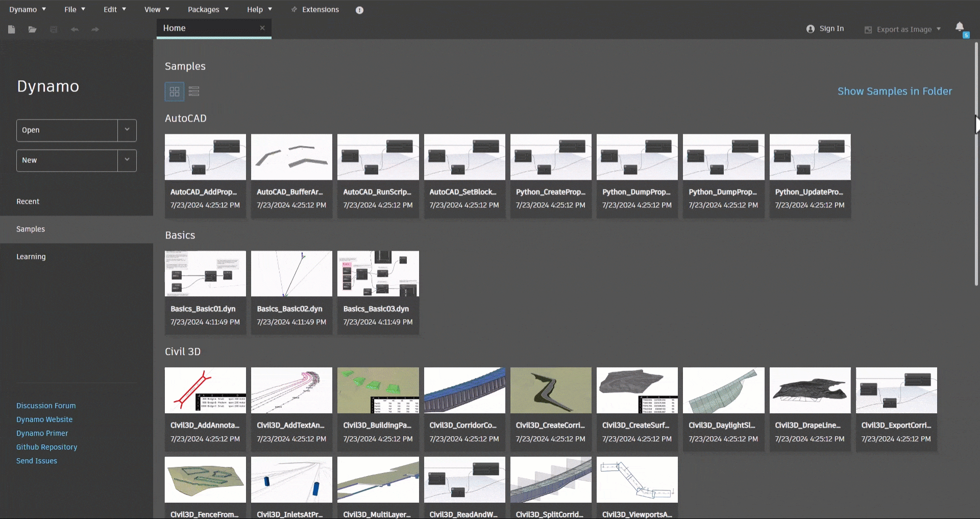Open the notifications bell

click(960, 27)
